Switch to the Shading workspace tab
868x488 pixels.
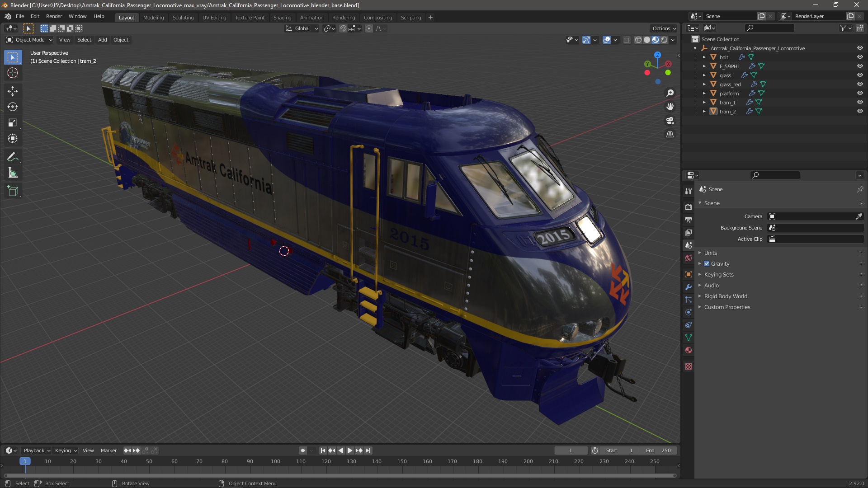click(x=282, y=18)
